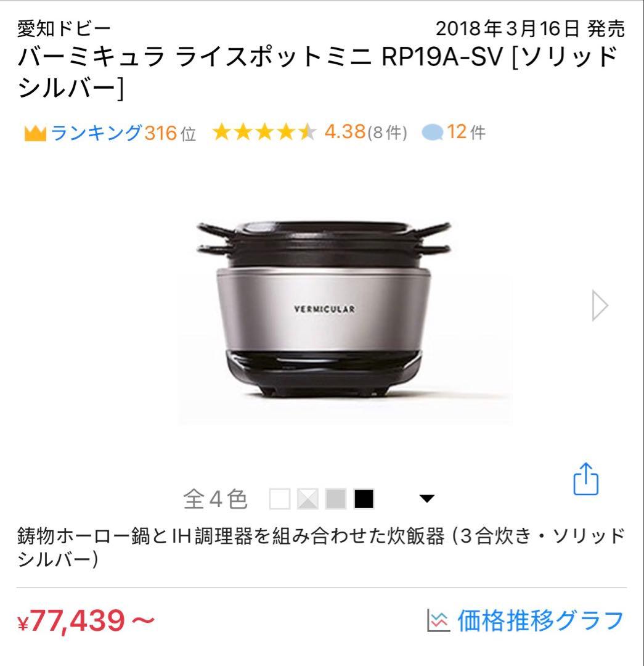This screenshot has height=666, width=644.
Task: Click the 全4色 color count label
Action: click(215, 499)
